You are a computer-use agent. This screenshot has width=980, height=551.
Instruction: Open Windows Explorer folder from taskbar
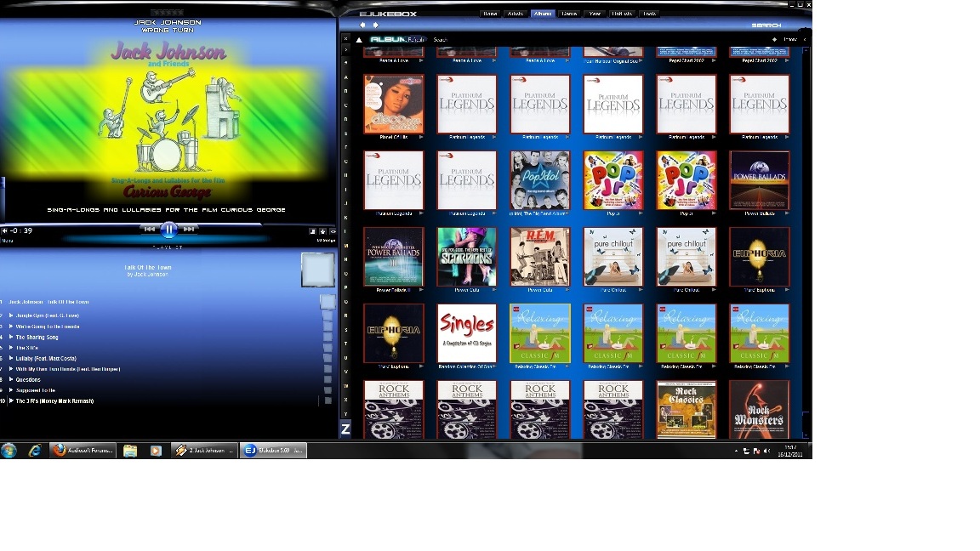[x=130, y=451]
